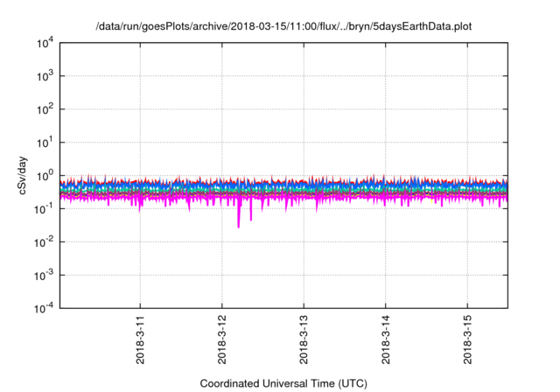Click the 2018-3-14 date label
Screen dimensions: 560x392
(386, 339)
